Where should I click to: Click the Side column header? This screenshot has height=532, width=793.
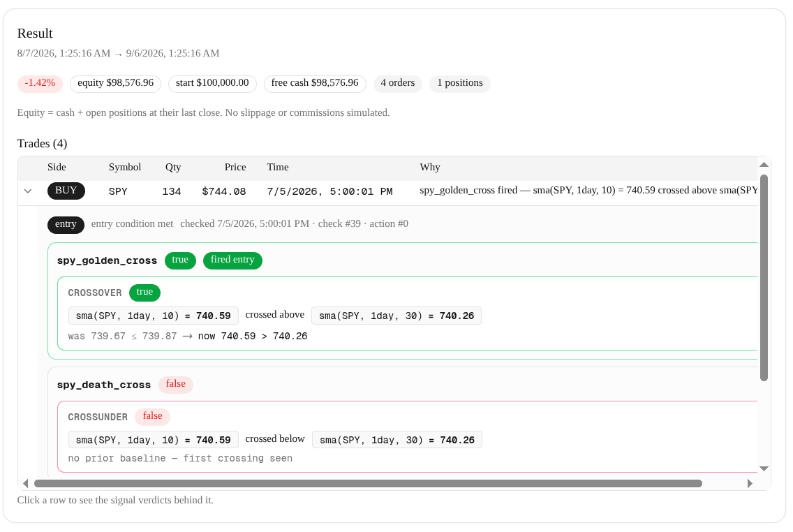tap(57, 168)
